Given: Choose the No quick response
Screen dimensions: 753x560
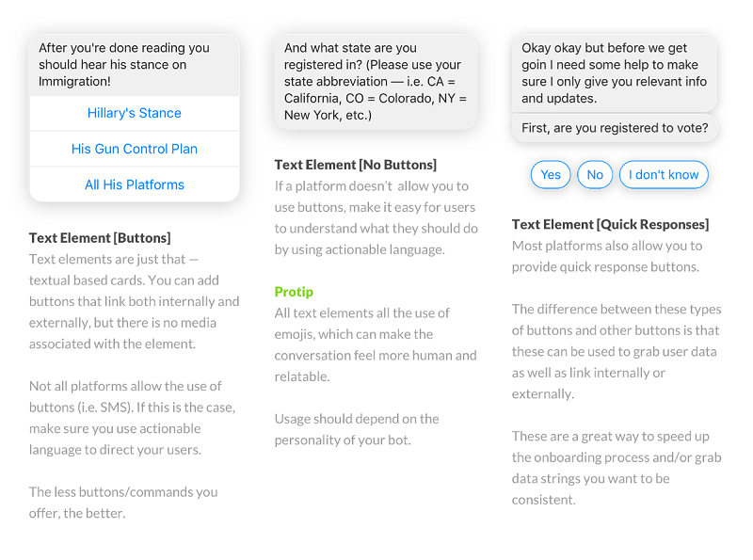Looking at the screenshot, I should tap(595, 175).
